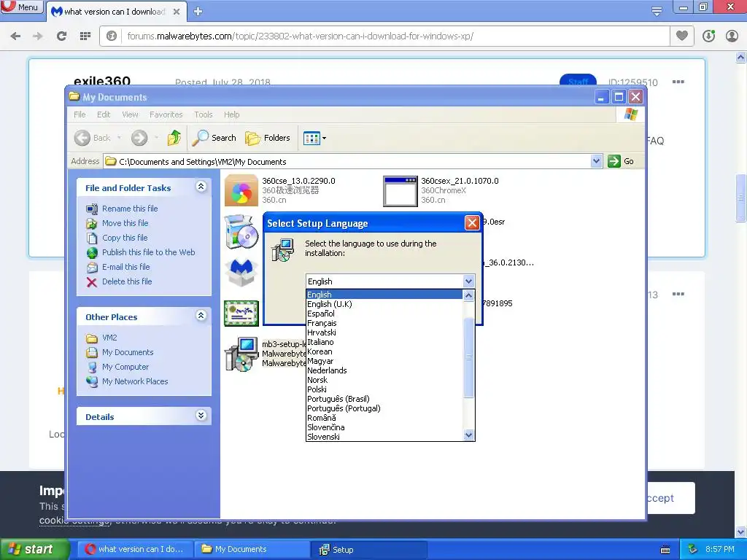The height and width of the screenshot is (560, 747).
Task: Click Rename this file
Action: coord(130,209)
